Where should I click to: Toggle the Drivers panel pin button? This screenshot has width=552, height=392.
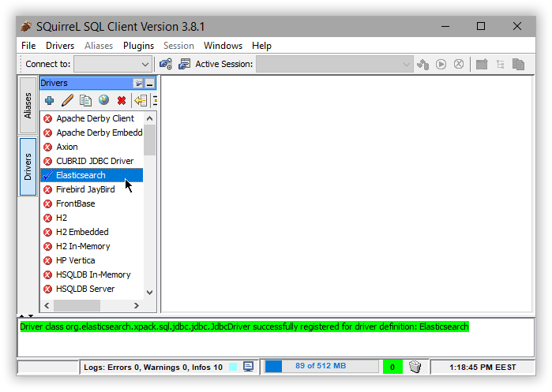click(x=138, y=83)
